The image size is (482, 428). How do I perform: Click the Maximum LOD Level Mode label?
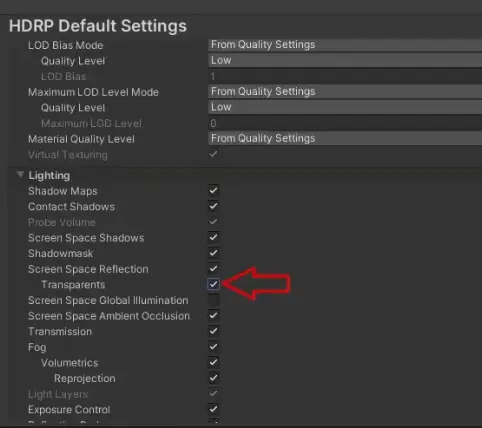click(x=93, y=92)
